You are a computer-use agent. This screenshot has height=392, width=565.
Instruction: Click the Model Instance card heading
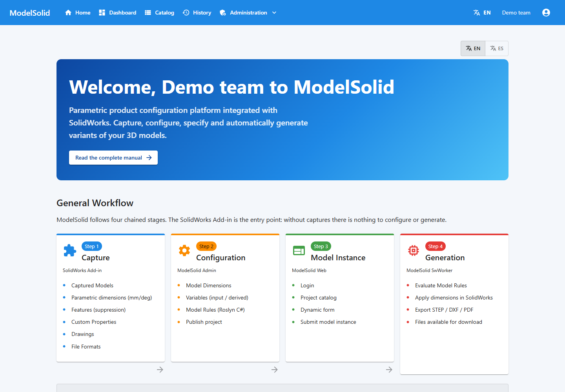tap(338, 258)
